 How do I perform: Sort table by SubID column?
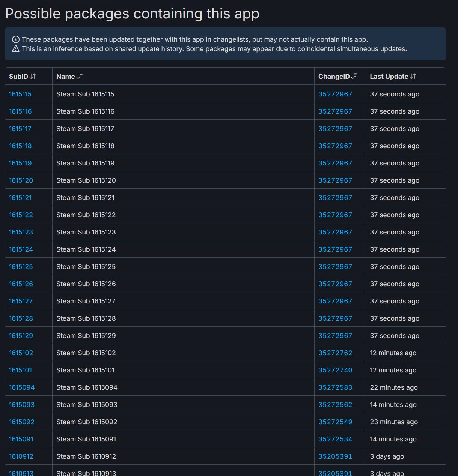tap(29, 77)
